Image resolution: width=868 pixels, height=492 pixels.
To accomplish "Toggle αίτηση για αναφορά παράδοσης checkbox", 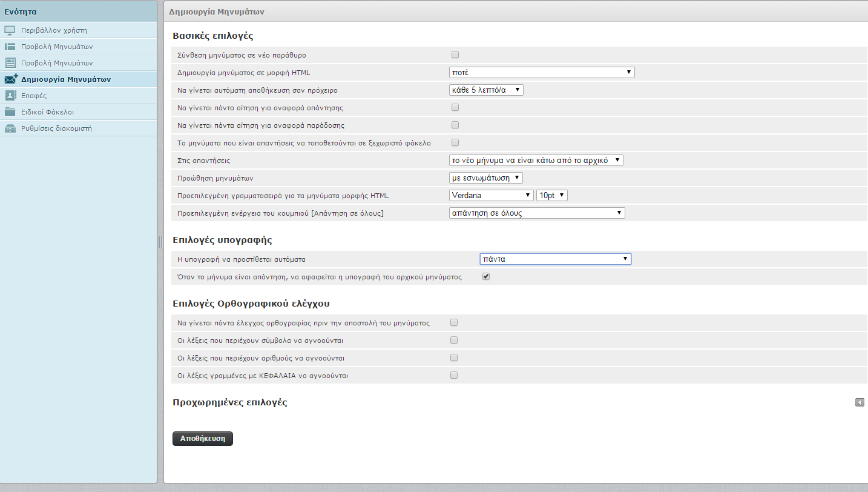I will click(455, 125).
